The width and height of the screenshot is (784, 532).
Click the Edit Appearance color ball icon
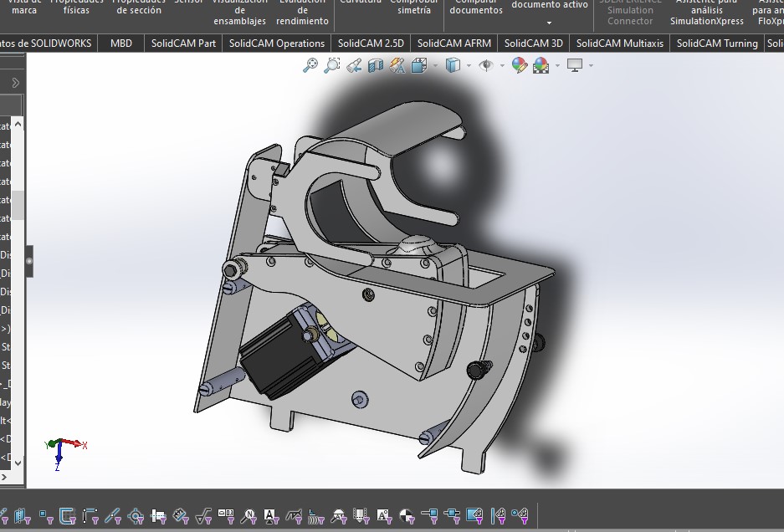520,65
